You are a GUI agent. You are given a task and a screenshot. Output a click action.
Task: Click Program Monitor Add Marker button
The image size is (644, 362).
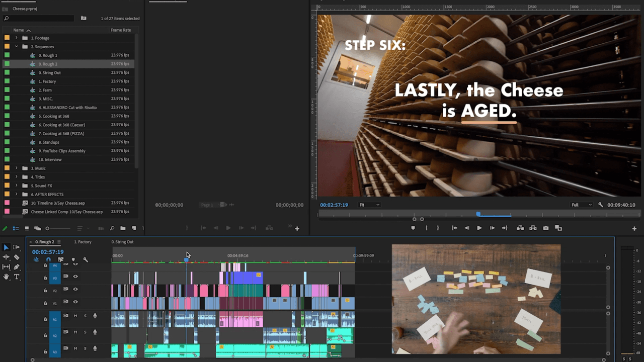point(413,228)
